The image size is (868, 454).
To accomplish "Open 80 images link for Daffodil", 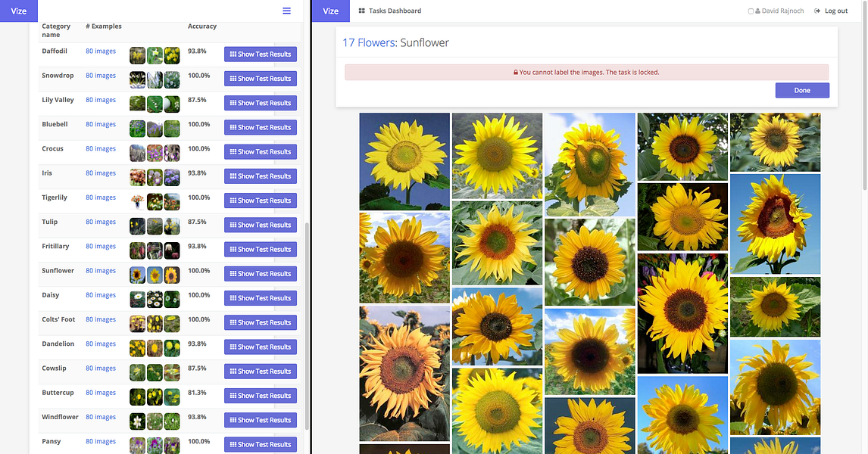I will point(101,51).
